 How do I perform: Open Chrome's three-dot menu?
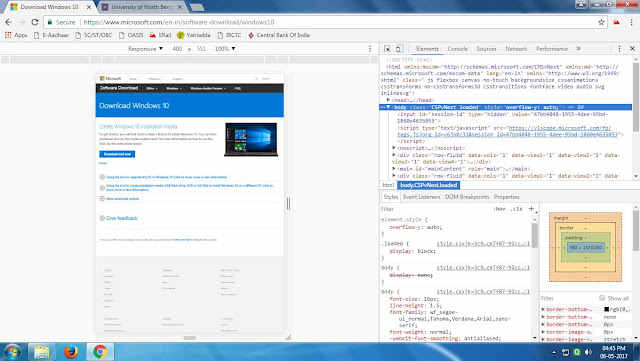pos(632,22)
